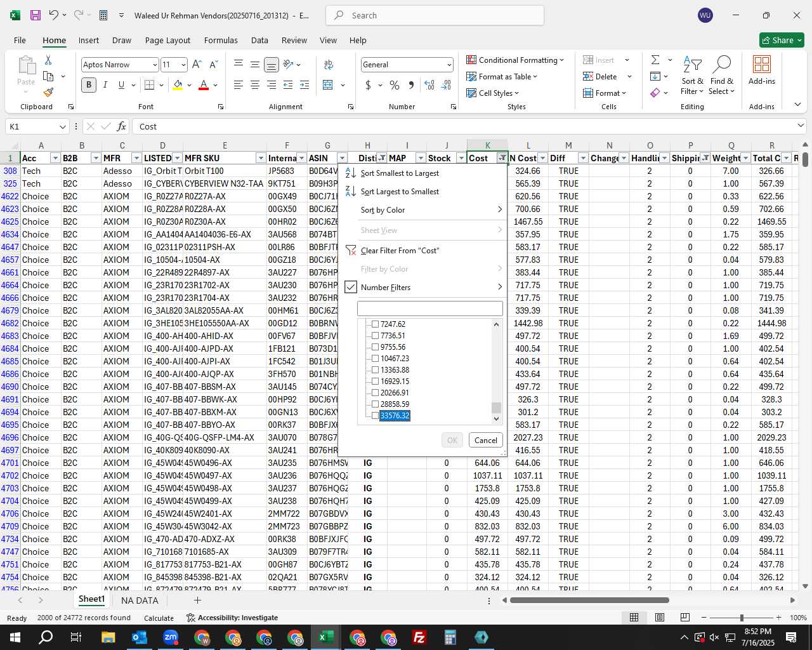Cut the selection with scissors icon
The width and height of the screenshot is (812, 650).
(48, 60)
